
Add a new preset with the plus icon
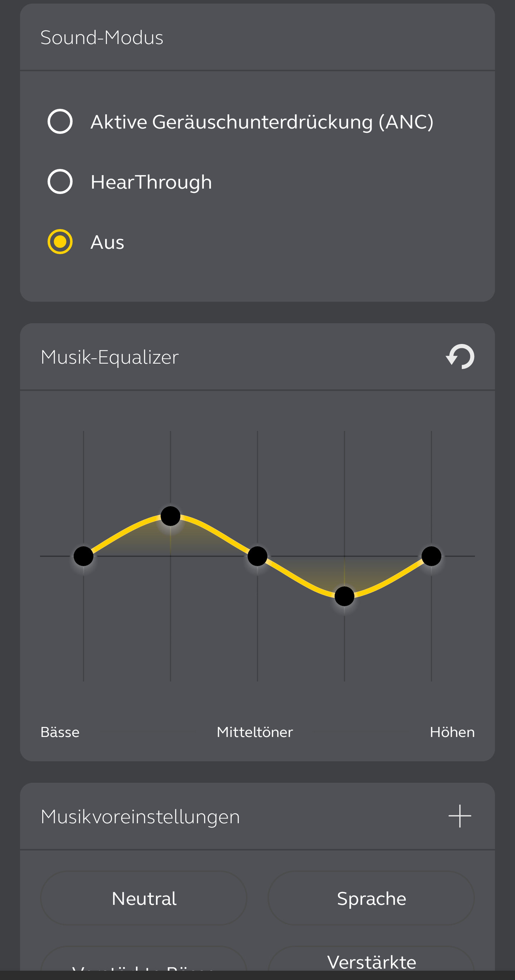[x=460, y=816]
